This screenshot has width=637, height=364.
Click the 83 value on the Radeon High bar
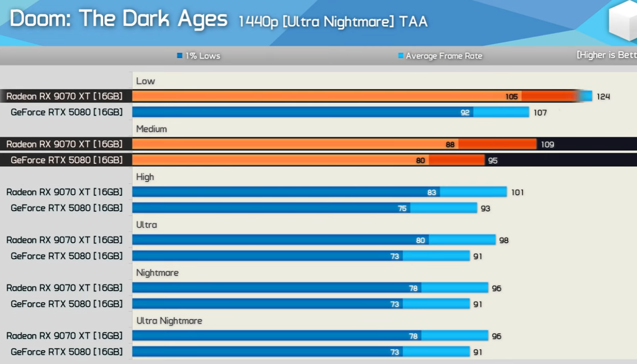tap(432, 192)
